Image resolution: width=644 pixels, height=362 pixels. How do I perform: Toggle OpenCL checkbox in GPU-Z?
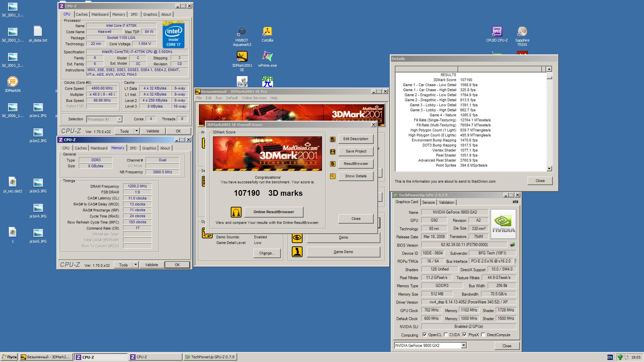[x=425, y=335]
